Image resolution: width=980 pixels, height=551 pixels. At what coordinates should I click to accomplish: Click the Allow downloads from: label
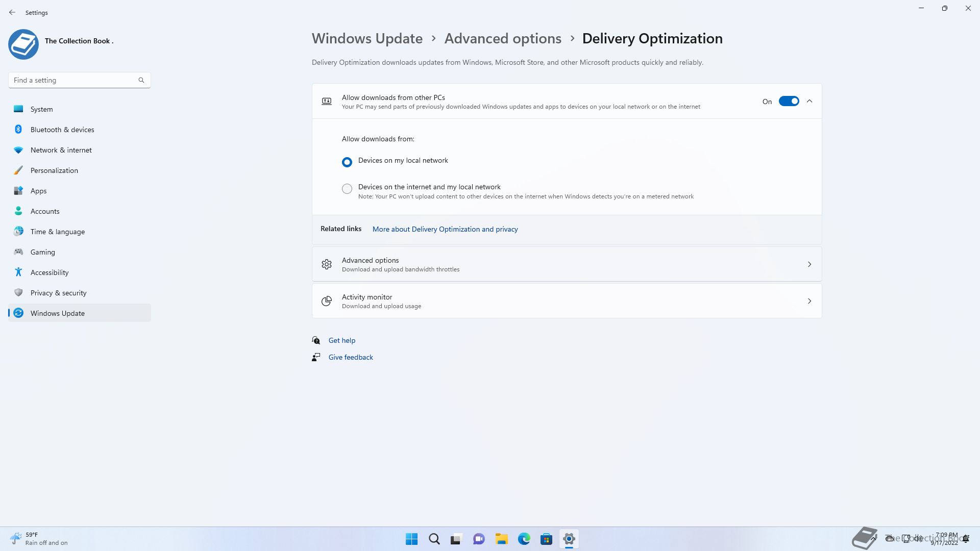coord(378,139)
